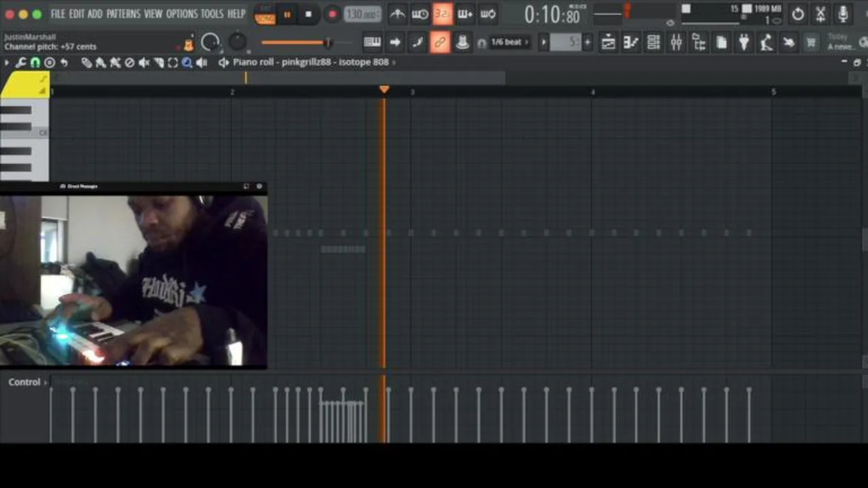The height and width of the screenshot is (488, 868).
Task: Select the Mute tool in piano roll
Action: coord(144,62)
